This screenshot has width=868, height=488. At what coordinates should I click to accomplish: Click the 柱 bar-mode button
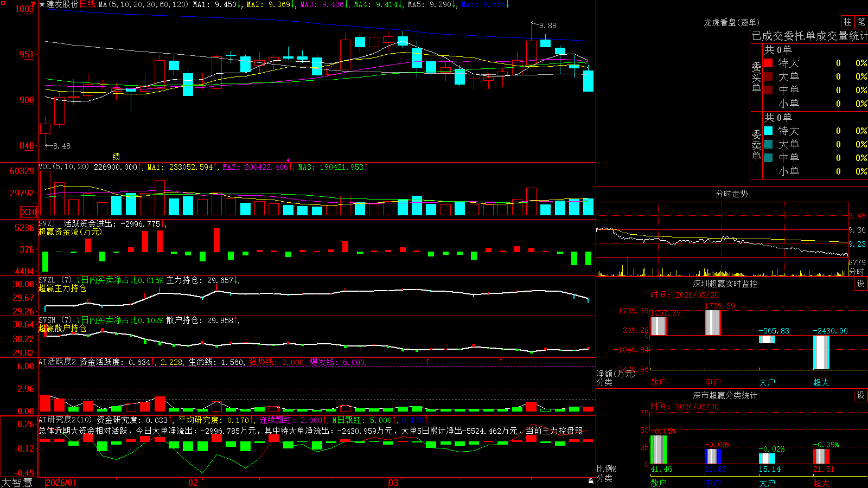[847, 22]
